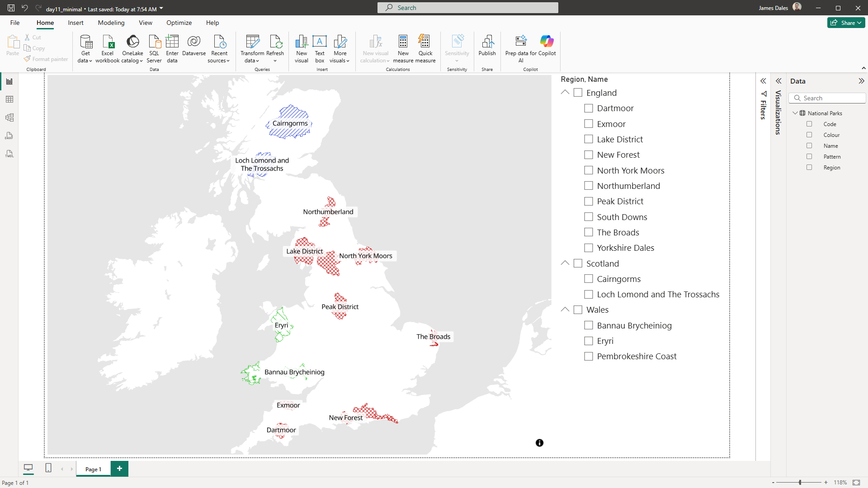Screen dimensions: 868x488
Task: Open the Modeling ribbon tab
Action: coord(111,23)
